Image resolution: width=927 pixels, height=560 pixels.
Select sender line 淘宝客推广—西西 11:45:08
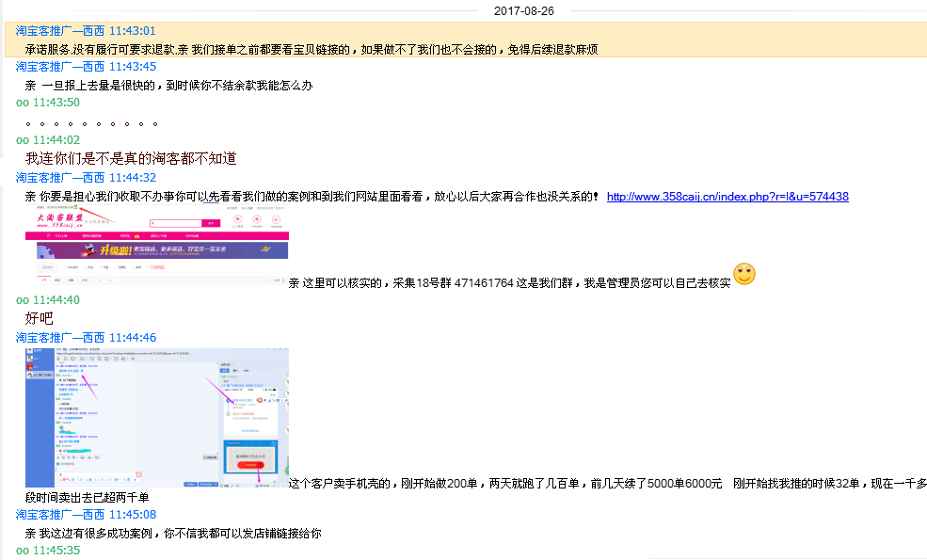86,515
